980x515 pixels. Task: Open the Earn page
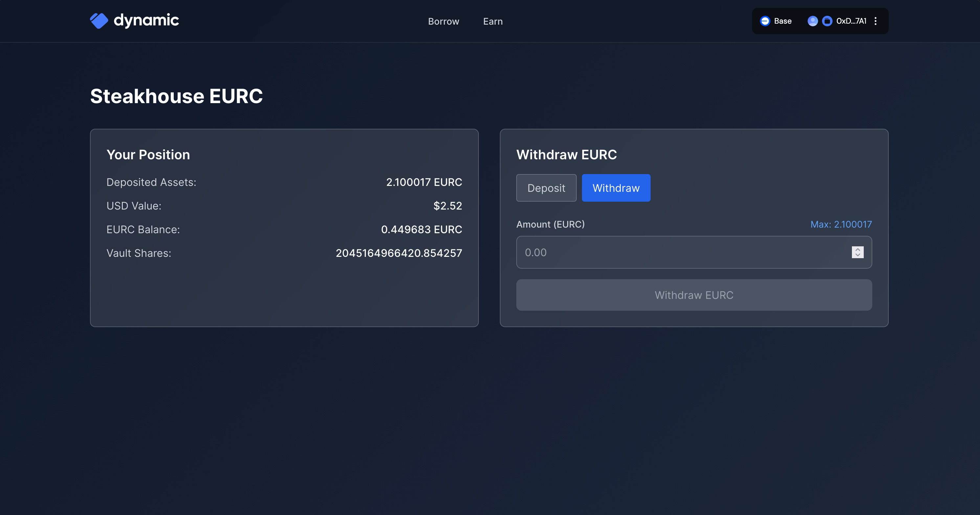[x=493, y=21]
